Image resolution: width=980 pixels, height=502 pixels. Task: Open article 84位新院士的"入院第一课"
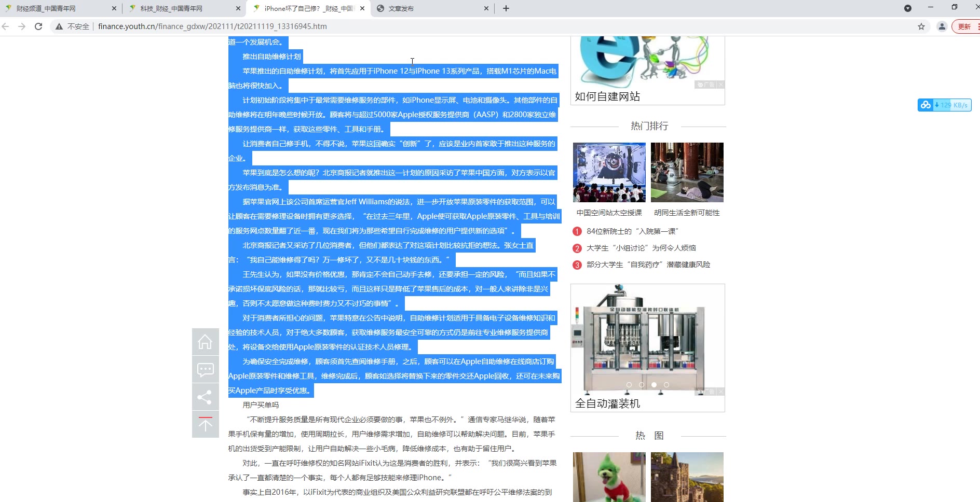[x=632, y=231]
